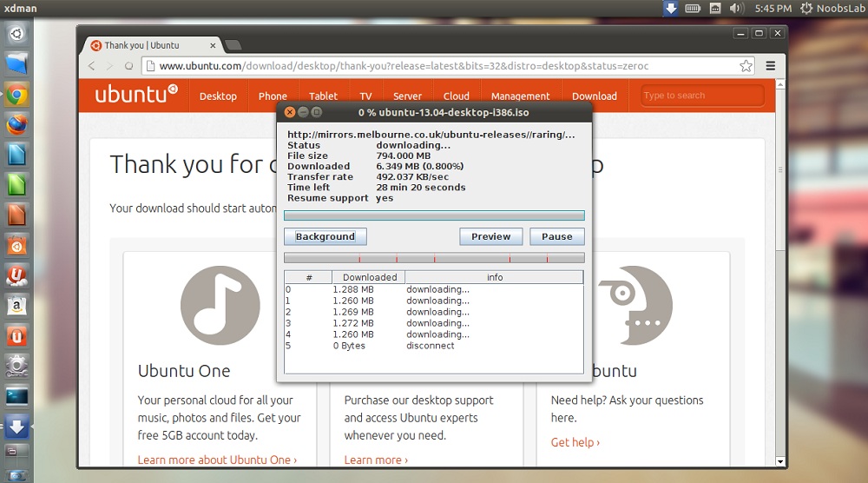Click the mirrors.melbourne.co.uk URL text
The width and height of the screenshot is (868, 483).
coord(431,135)
